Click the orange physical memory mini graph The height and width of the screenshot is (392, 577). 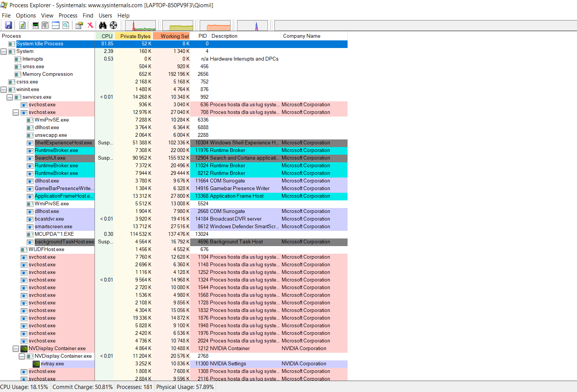215,26
